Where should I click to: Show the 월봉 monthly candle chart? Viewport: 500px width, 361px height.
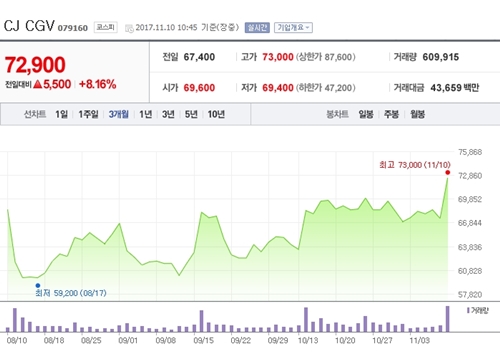pyautogui.click(x=417, y=114)
